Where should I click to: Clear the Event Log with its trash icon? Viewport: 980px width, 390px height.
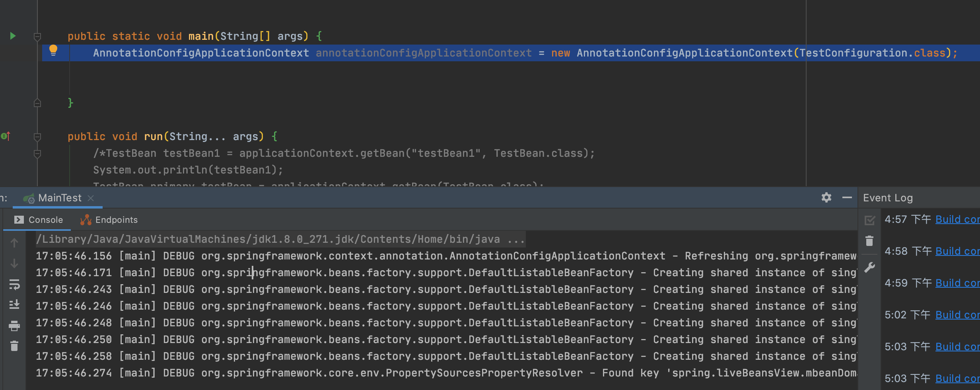(870, 241)
